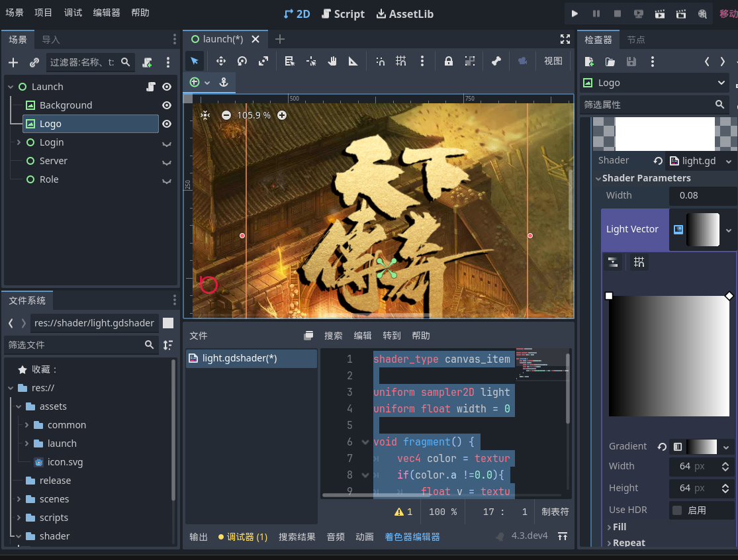Click the Light Vector gradient texture swatch

coord(702,230)
